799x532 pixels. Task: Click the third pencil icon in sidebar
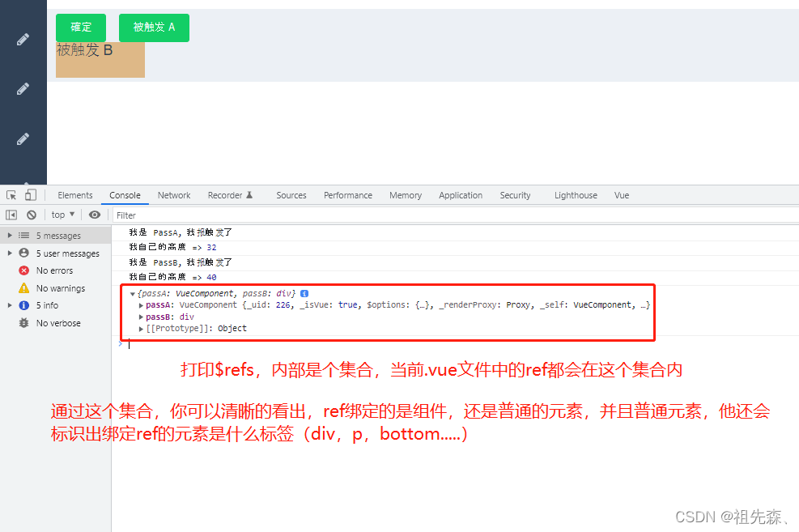tap(23, 138)
